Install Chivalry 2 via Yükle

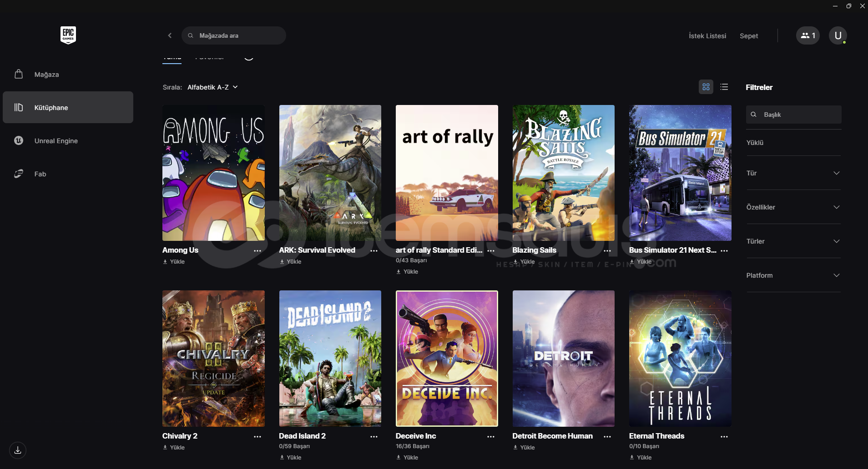point(174,448)
